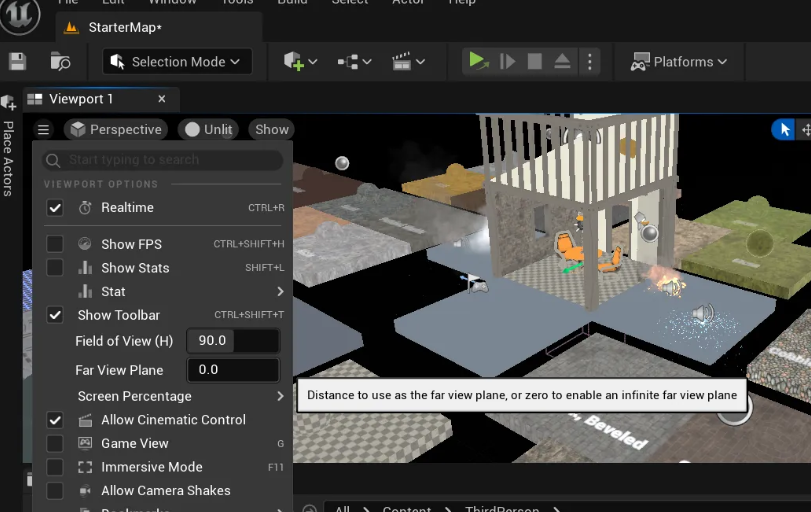Save the current level with the disk icon
Image resolution: width=811 pixels, height=512 pixels.
click(x=18, y=62)
